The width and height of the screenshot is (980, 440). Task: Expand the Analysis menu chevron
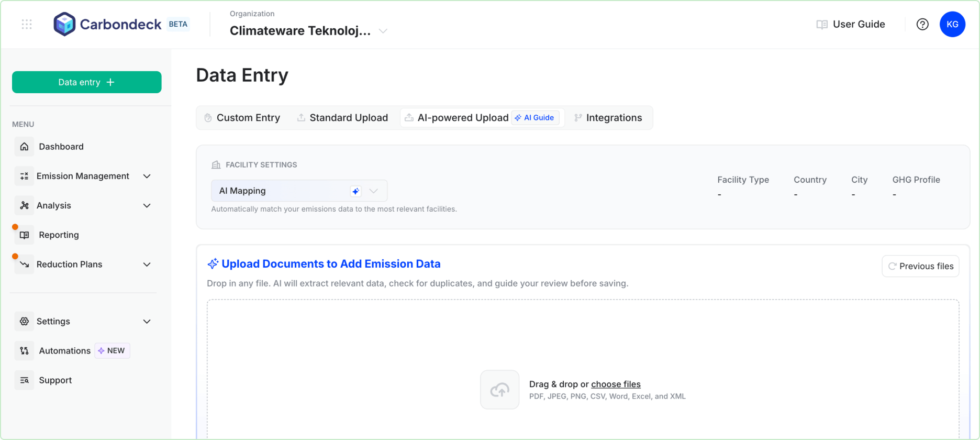click(x=147, y=206)
